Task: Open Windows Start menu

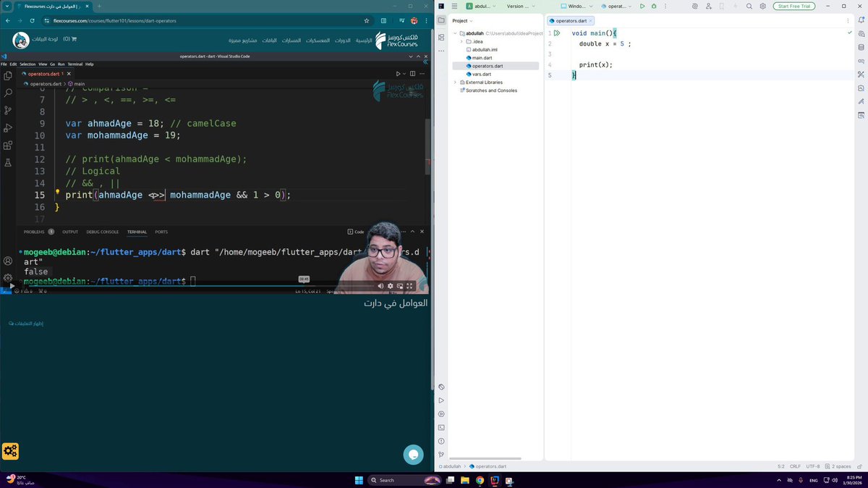Action: coord(358,480)
